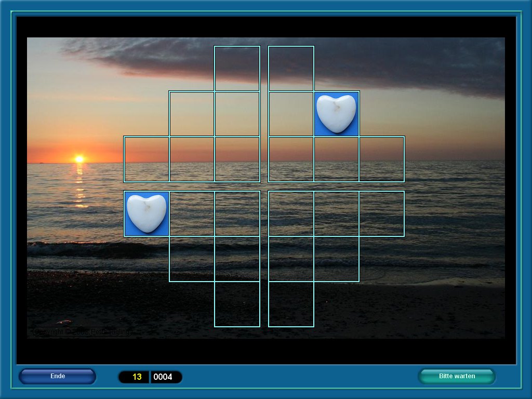Flip the right card in the top row

coord(291,69)
